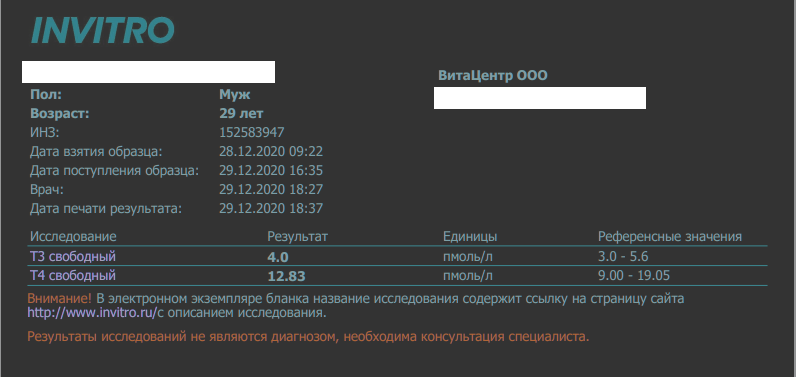The image size is (796, 378).
Task: Open the Т4 свободный study link
Action: pyautogui.click(x=73, y=276)
